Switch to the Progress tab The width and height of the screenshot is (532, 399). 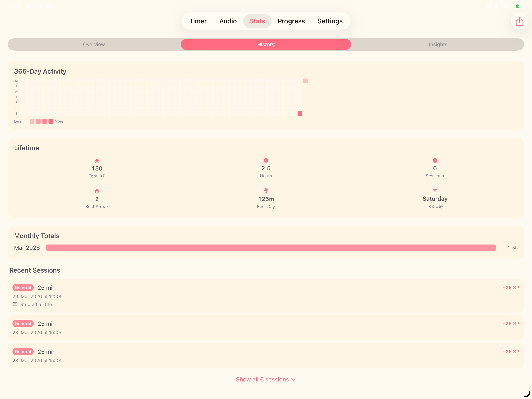pos(291,21)
